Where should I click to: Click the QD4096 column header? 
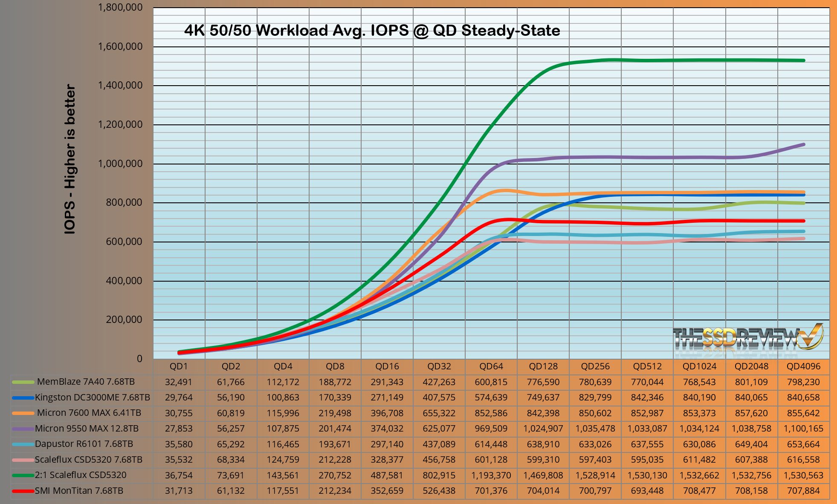click(803, 366)
